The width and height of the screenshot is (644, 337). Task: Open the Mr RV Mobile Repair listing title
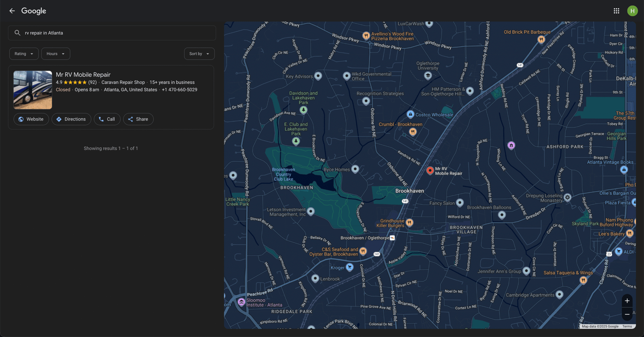(x=83, y=75)
